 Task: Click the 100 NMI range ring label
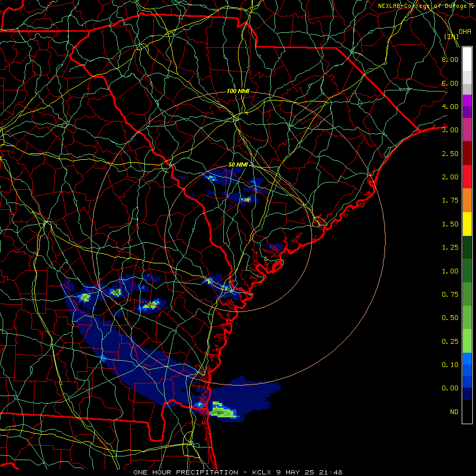click(238, 91)
